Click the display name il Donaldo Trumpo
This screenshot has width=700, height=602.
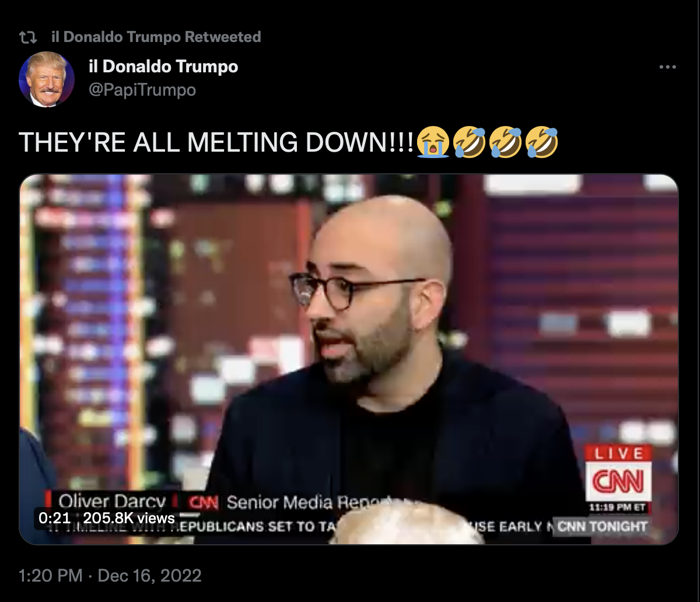(x=163, y=66)
